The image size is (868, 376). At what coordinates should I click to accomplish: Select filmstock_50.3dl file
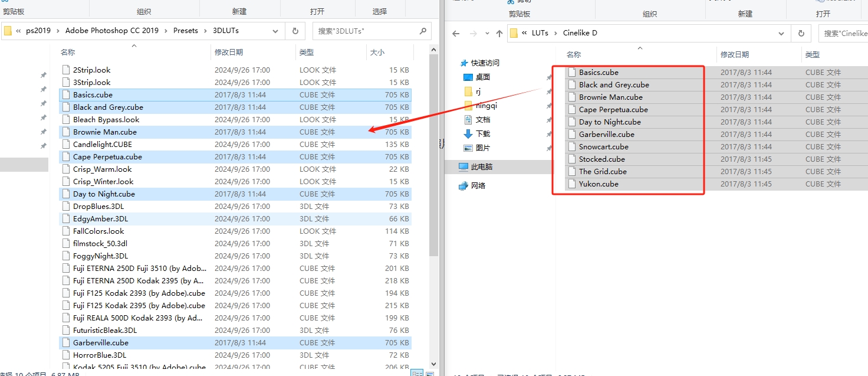235,243
